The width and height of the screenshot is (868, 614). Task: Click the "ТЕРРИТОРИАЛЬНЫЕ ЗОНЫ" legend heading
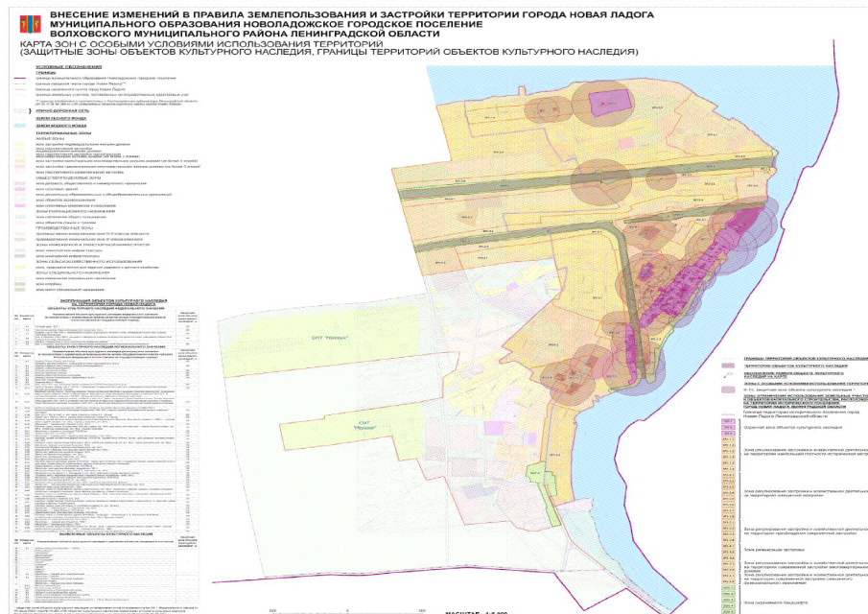click(63, 133)
